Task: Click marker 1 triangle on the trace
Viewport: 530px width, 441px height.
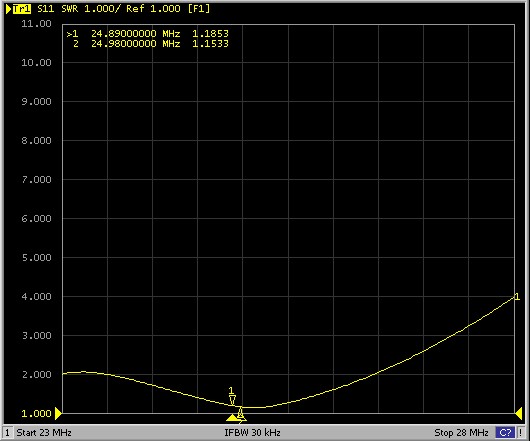Action: (232, 400)
